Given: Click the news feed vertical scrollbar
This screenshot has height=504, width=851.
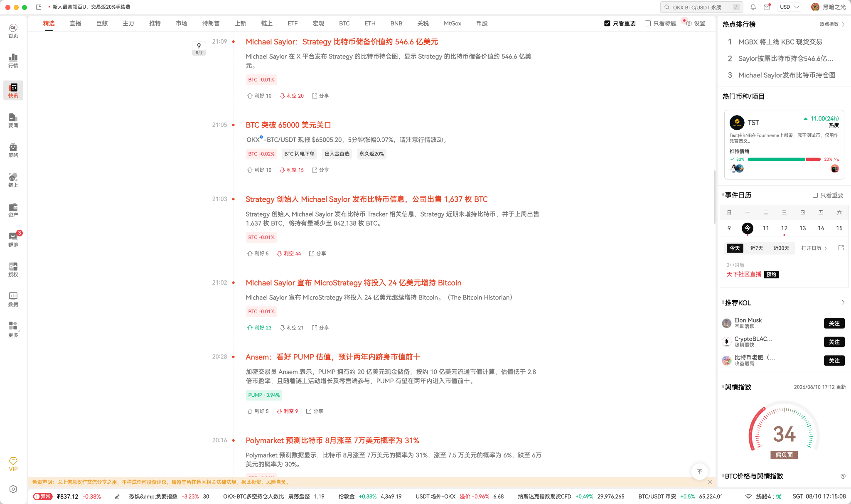Looking at the screenshot, I should [x=714, y=197].
